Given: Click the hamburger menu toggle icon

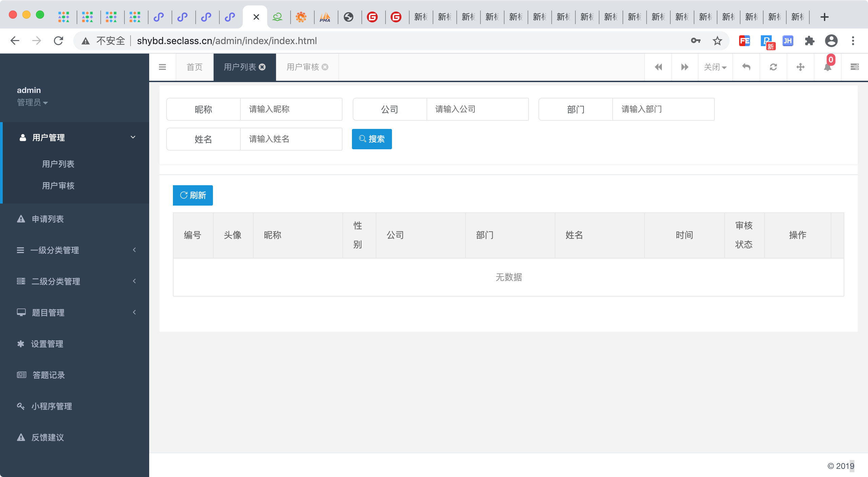Looking at the screenshot, I should tap(162, 67).
